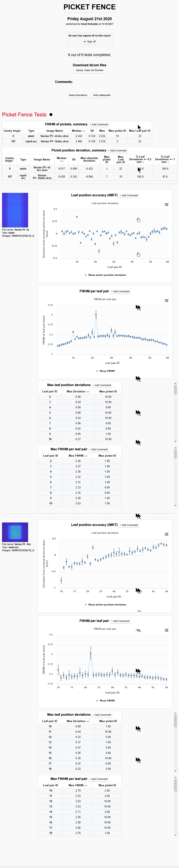Open chart menu for rapid-arc Leaf position deviation
Viewport: 179px width, 868px height.
pyautogui.click(x=166, y=534)
